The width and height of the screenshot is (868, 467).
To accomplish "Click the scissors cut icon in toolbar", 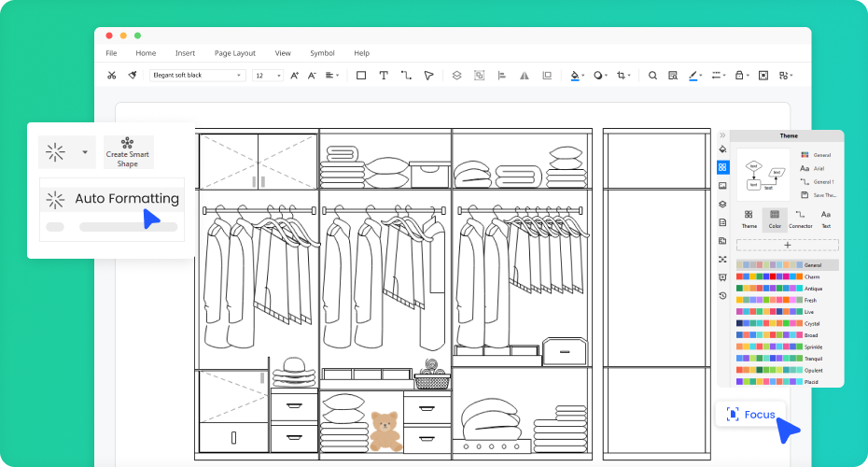I will (x=112, y=76).
